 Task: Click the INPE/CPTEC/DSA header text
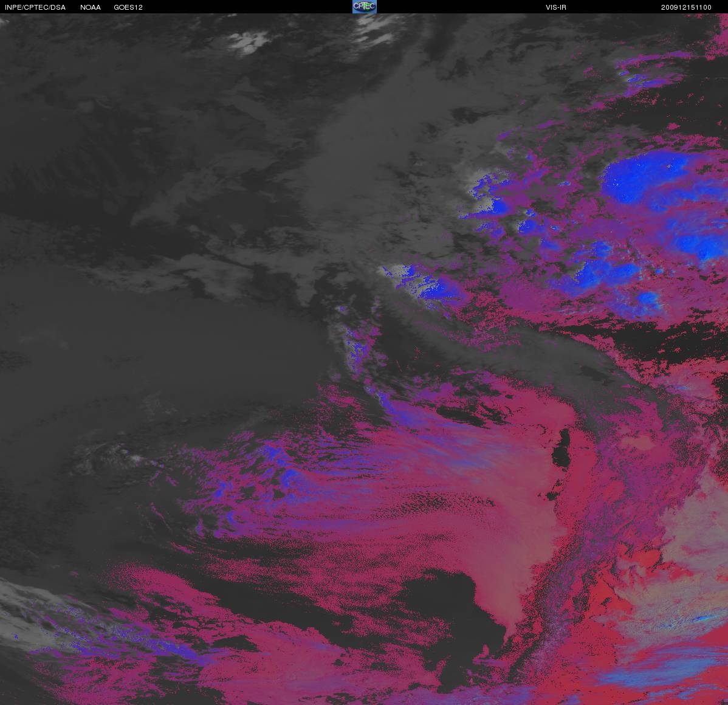tap(35, 7)
